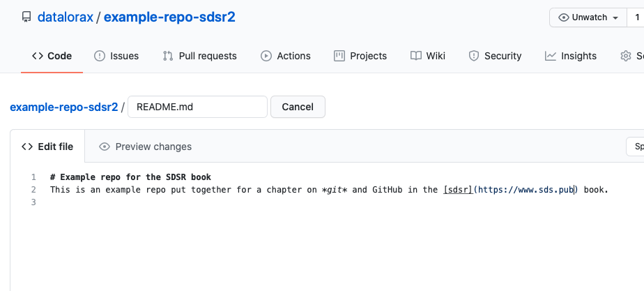
Task: Click line number 3 in the gutter
Action: (x=33, y=202)
